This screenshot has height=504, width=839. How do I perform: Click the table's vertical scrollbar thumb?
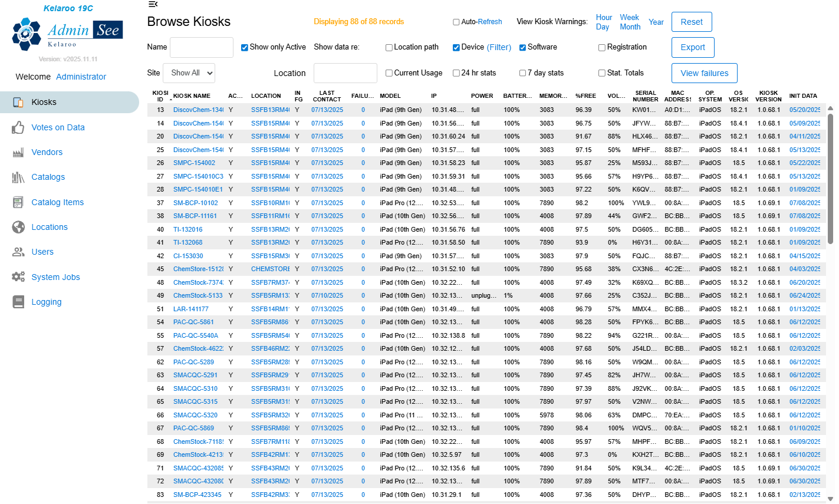pos(830,177)
